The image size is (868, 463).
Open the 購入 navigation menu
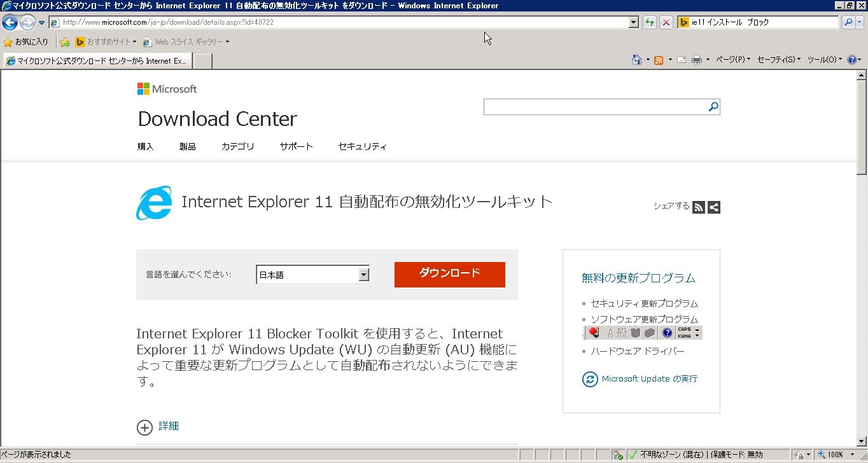[x=146, y=146]
